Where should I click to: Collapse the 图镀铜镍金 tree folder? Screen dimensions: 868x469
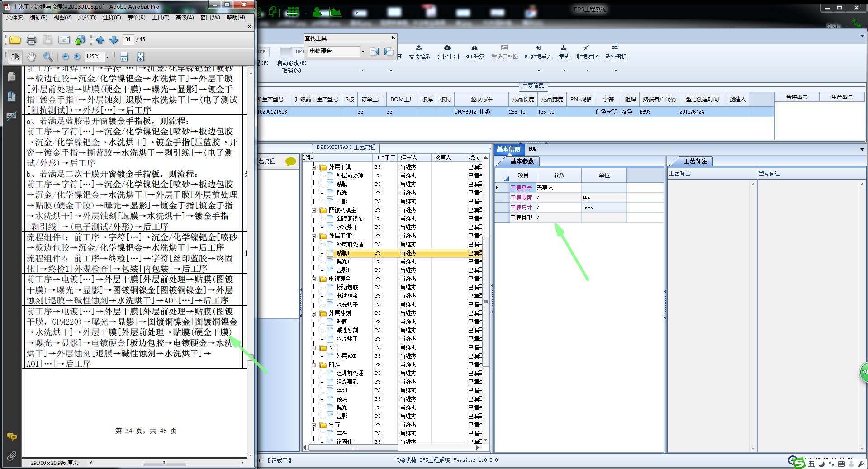click(313, 210)
